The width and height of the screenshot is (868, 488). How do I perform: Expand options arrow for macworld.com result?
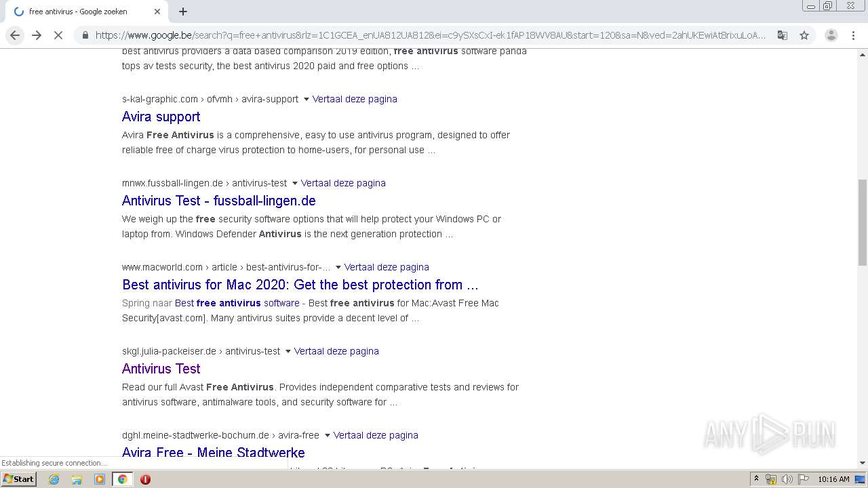[338, 267]
